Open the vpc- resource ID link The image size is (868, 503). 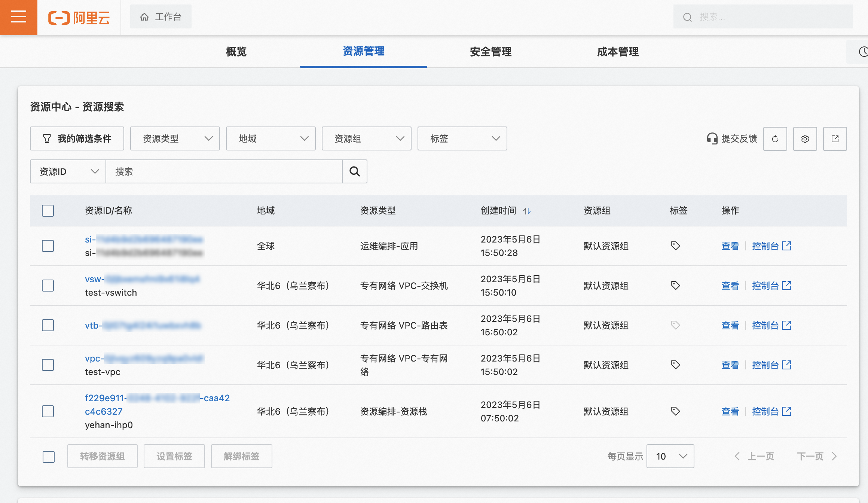(x=144, y=359)
